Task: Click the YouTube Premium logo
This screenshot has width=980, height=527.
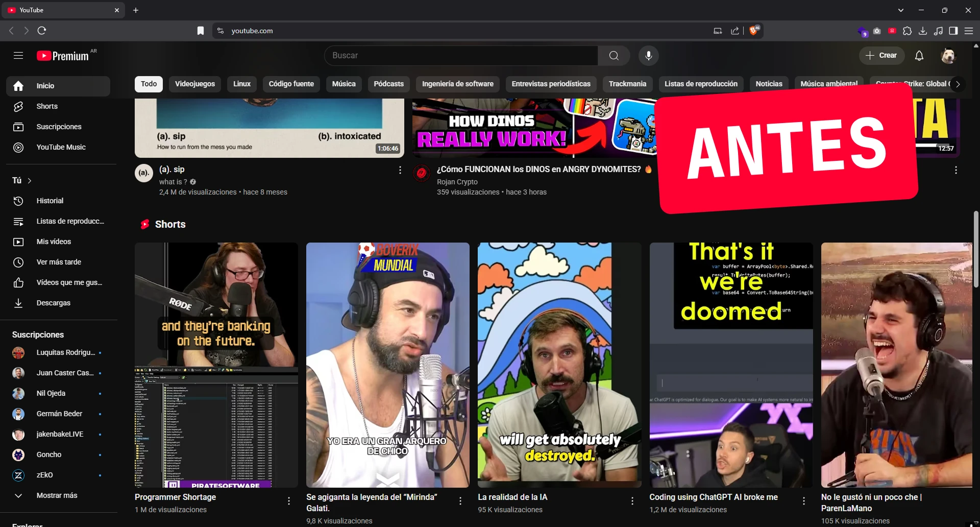Action: (61, 55)
